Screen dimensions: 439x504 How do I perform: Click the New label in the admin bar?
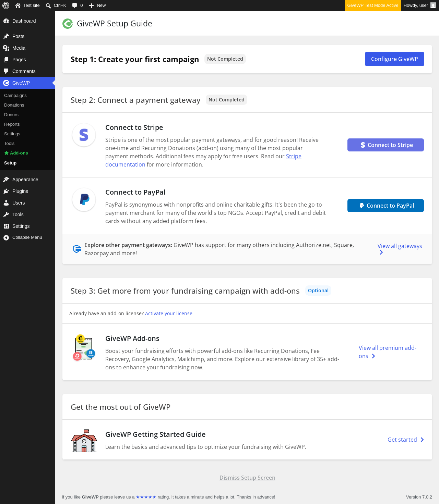[101, 5]
